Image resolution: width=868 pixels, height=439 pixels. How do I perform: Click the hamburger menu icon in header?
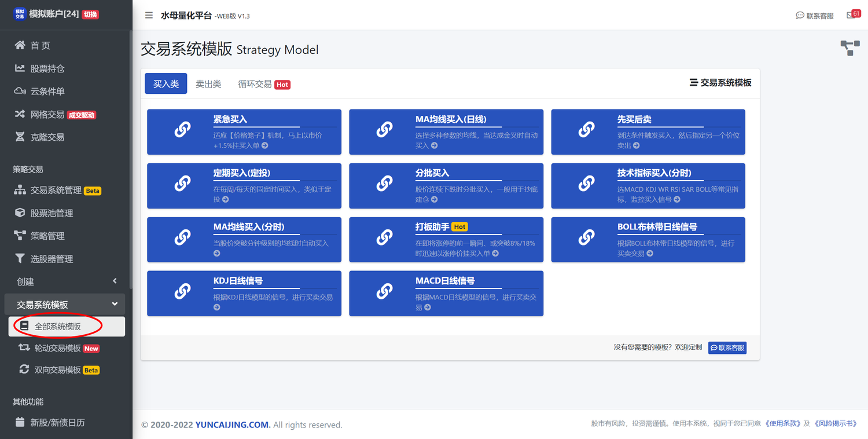tap(149, 16)
